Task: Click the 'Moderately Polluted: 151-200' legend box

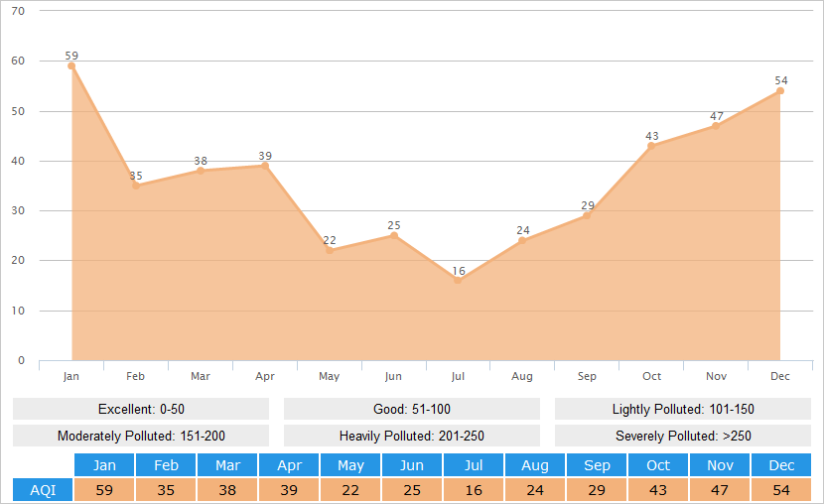Action: pos(141,436)
